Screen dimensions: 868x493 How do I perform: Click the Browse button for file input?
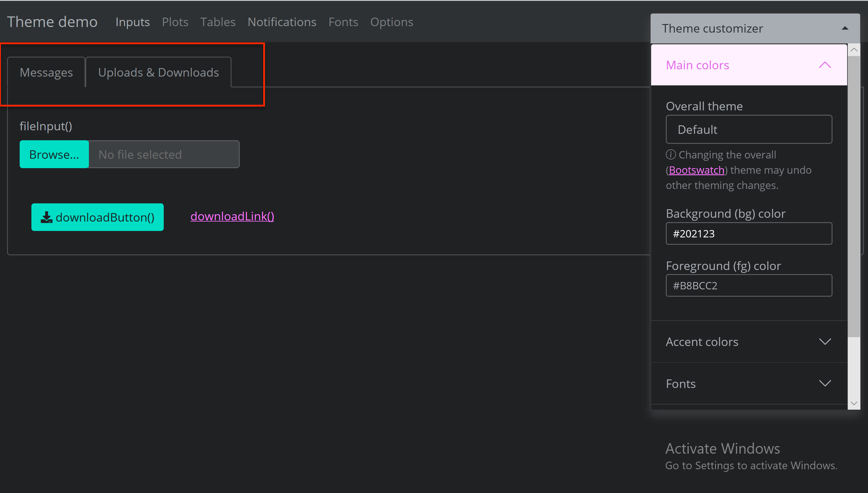pos(54,154)
